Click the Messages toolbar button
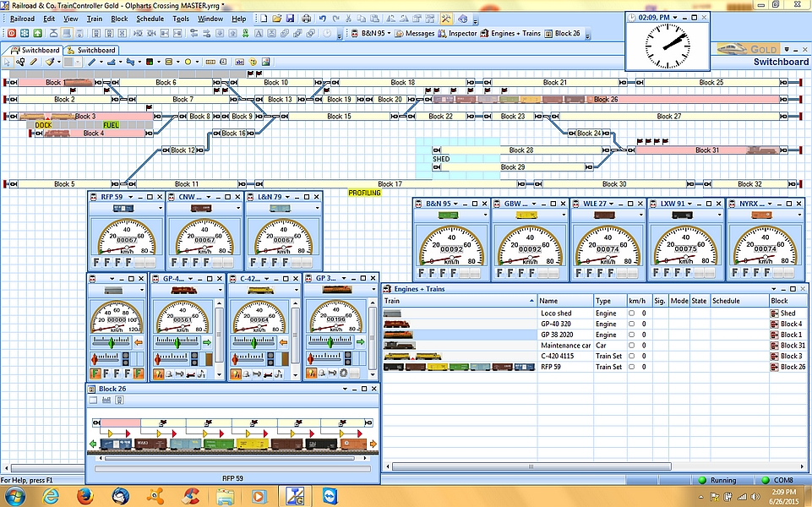Viewport: 812px width, 507px height. (x=414, y=33)
